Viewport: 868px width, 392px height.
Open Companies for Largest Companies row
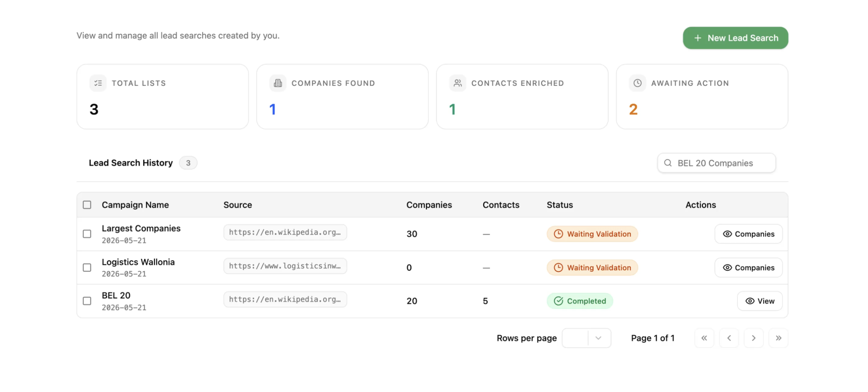click(748, 234)
